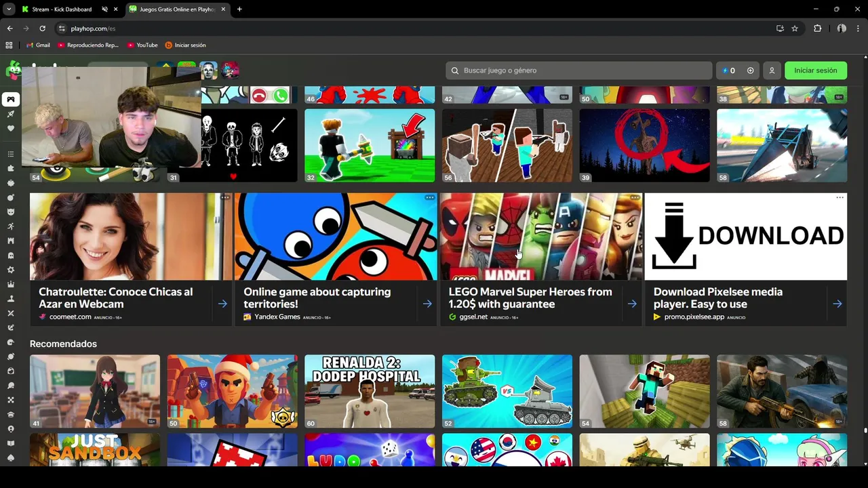Open the rocket new-games sidebar icon
Viewport: 868px width, 488px height.
pos(11,114)
